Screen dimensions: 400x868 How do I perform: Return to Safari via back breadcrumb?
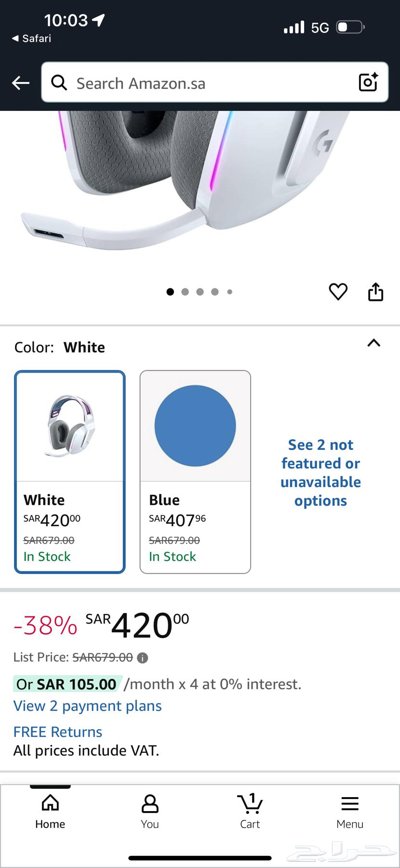click(x=32, y=39)
